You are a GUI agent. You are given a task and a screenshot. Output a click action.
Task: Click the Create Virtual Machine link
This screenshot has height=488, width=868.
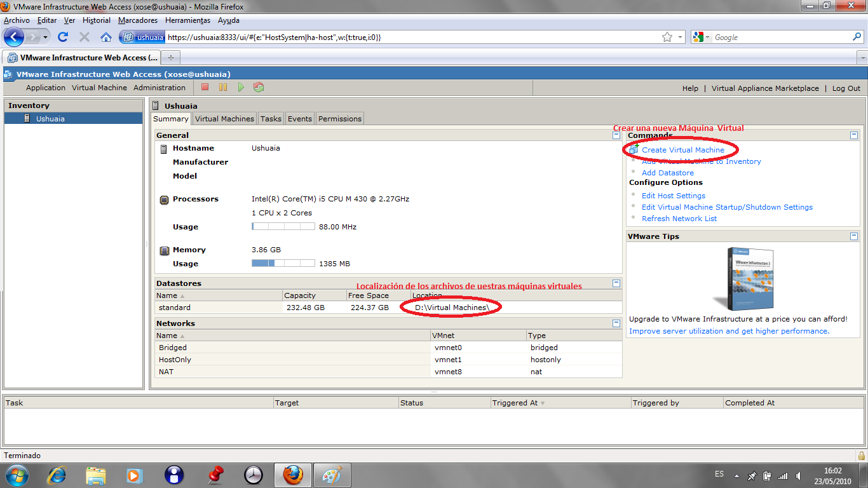[682, 150]
